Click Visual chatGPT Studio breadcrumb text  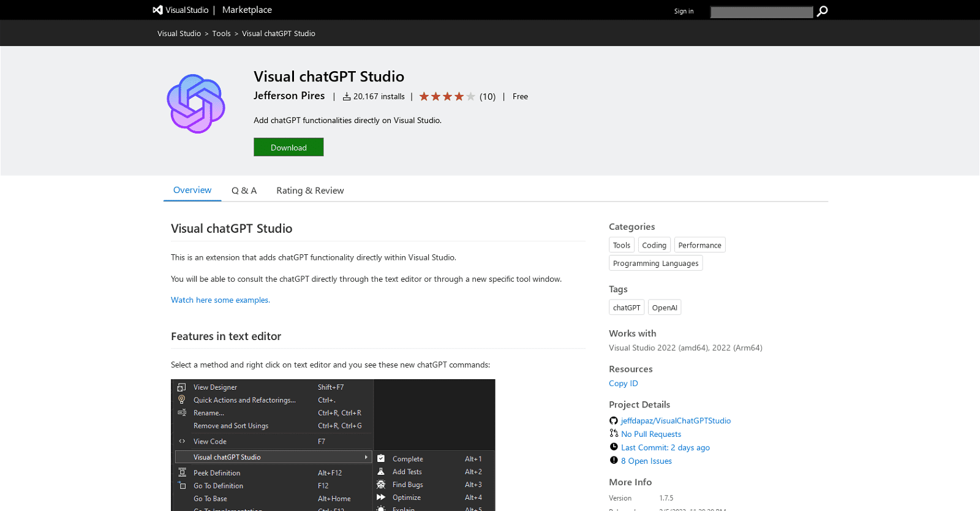pos(279,34)
